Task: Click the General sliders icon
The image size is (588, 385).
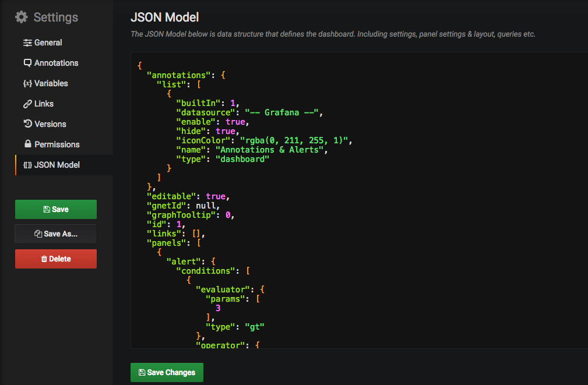Action: [x=27, y=43]
